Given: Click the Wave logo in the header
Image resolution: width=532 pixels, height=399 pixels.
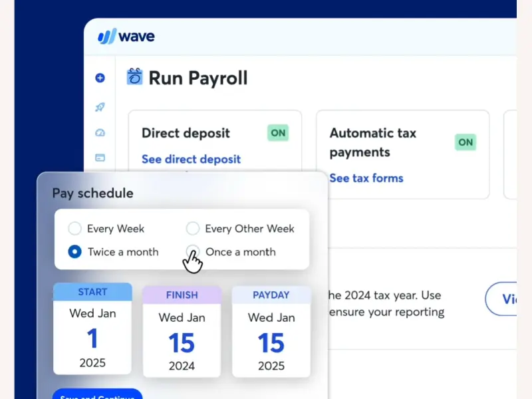Looking at the screenshot, I should [x=126, y=37].
